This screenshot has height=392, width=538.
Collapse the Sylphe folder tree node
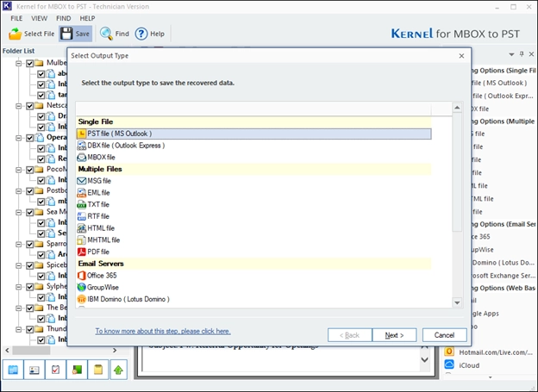coord(19,287)
